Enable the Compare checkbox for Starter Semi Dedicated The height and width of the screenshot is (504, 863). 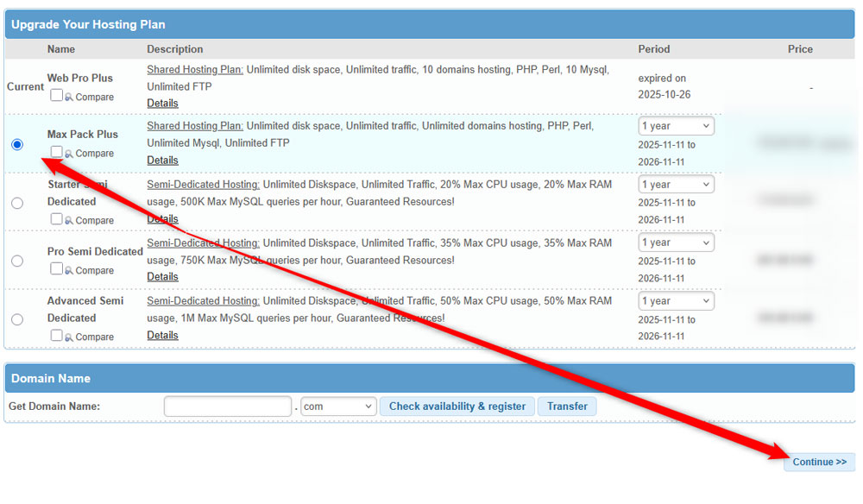(x=56, y=220)
